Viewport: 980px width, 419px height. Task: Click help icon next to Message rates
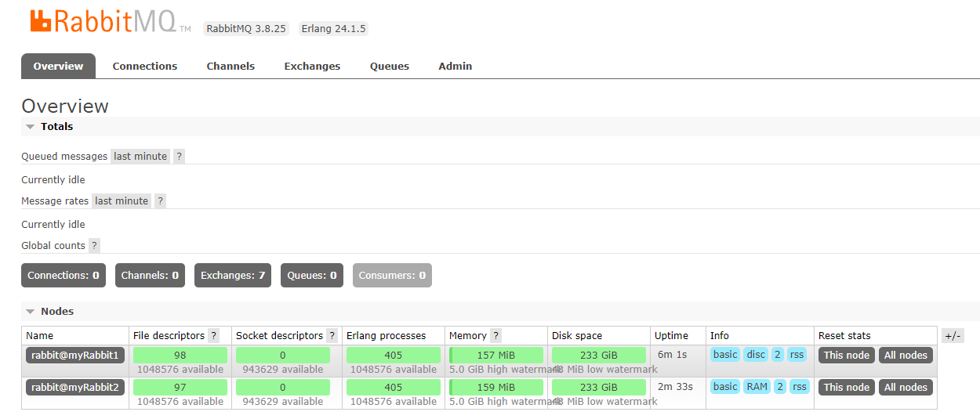[160, 201]
